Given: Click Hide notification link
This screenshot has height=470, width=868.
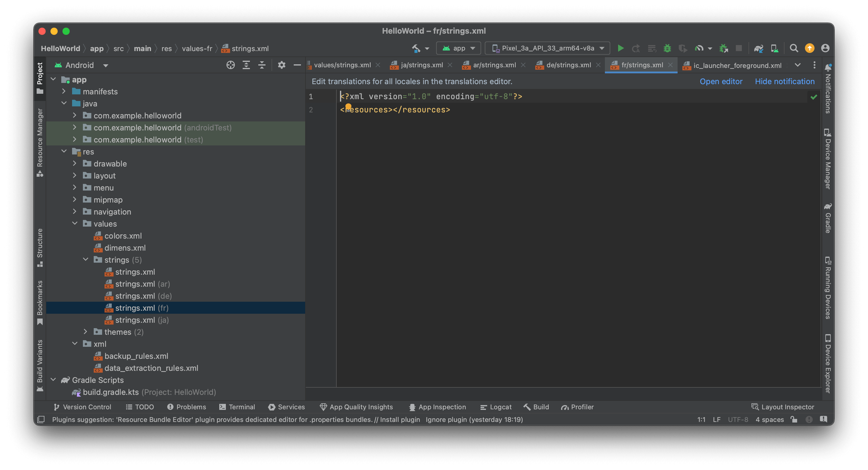Looking at the screenshot, I should coord(785,81).
